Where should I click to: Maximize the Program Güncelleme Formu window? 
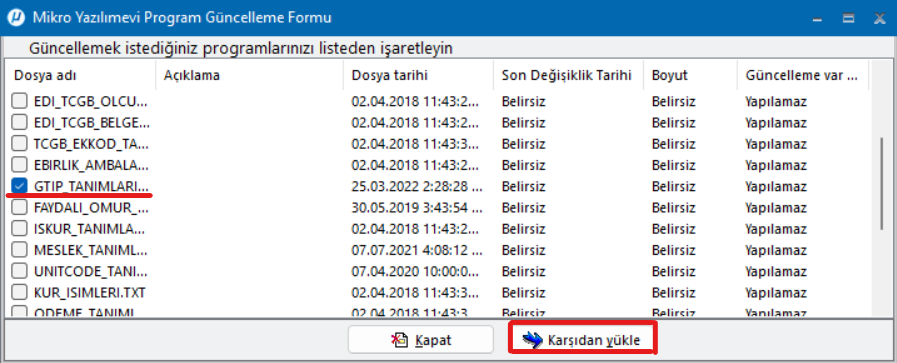coord(849,18)
